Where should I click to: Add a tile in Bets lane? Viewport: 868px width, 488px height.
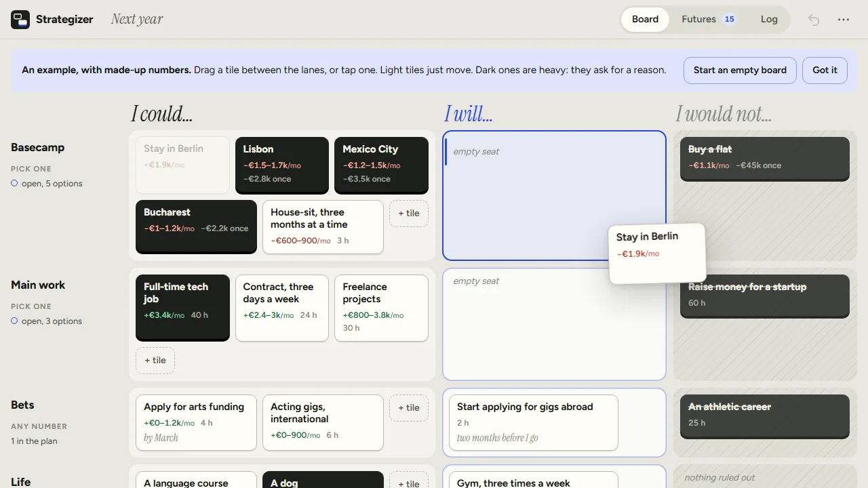[409, 408]
